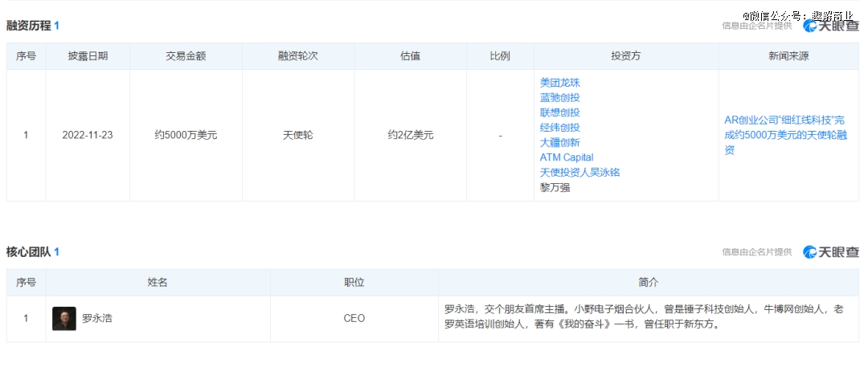Select the 罗永浩 biography text
The height and width of the screenshot is (371, 868).
click(645, 317)
